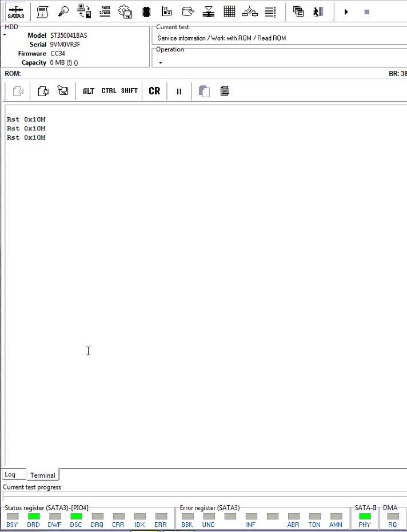Screen dimensions: 407x532
Task: Click the play start test button
Action: coord(346,11)
